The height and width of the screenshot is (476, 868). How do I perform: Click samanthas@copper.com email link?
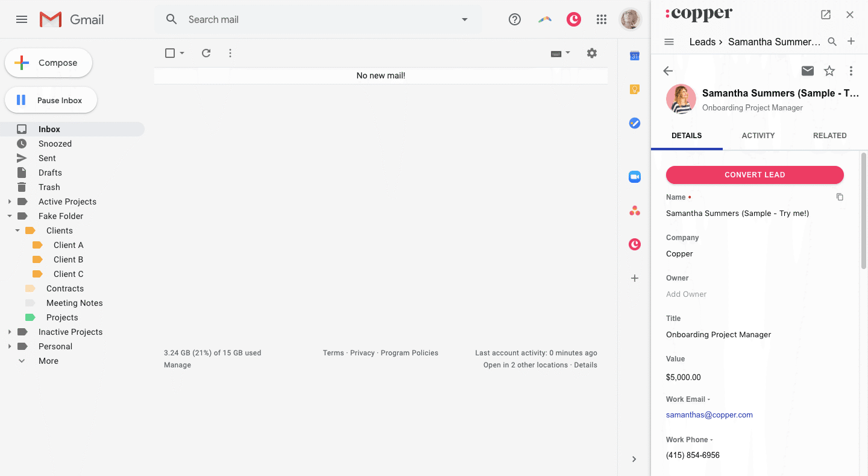(709, 415)
